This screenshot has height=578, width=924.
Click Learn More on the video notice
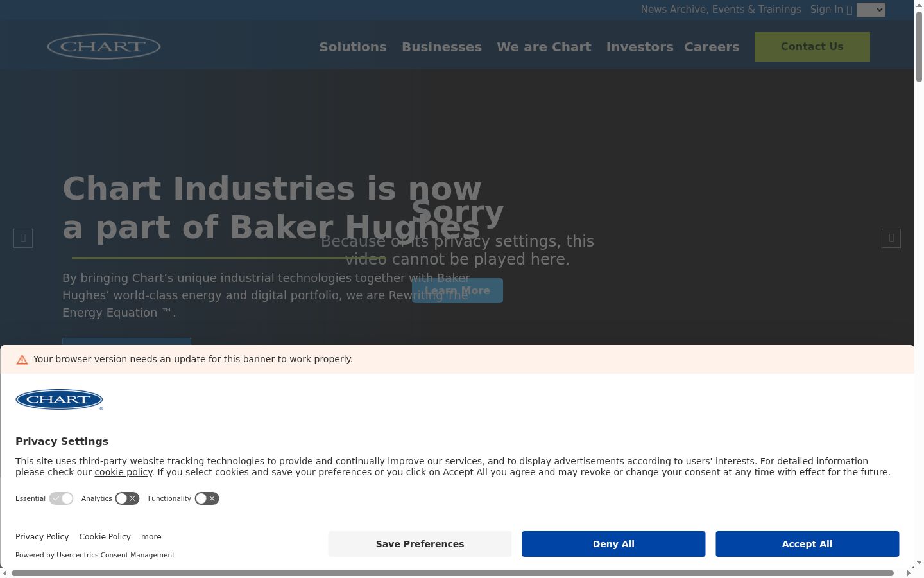[458, 290]
